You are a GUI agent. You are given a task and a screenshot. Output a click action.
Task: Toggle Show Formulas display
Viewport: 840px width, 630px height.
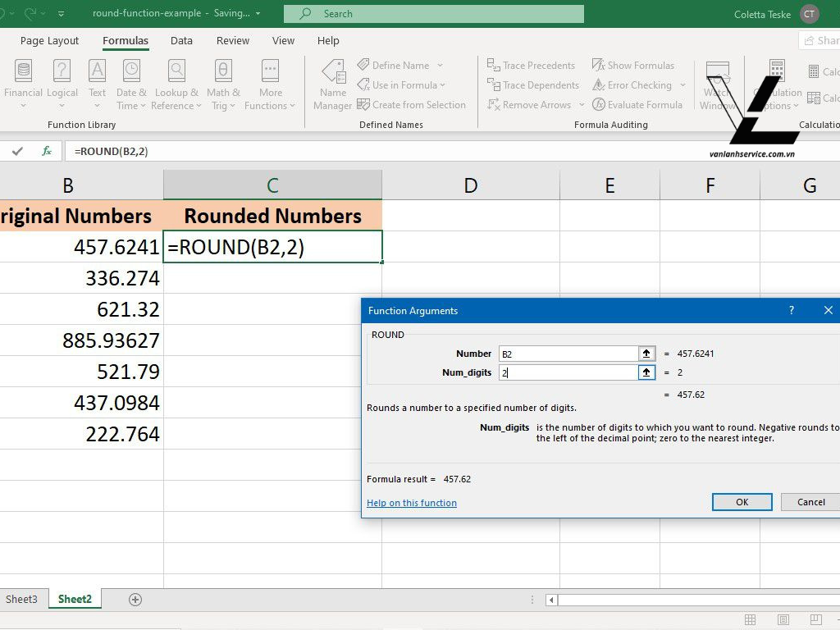tap(635, 65)
